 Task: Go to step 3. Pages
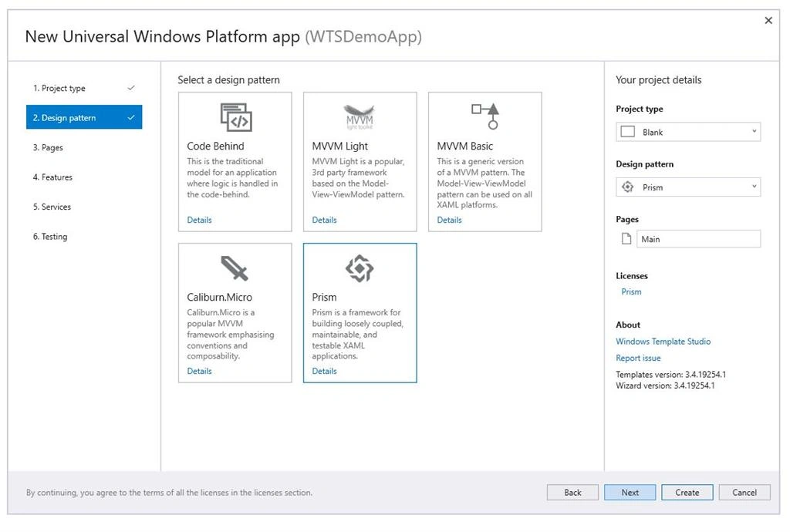pyautogui.click(x=84, y=147)
